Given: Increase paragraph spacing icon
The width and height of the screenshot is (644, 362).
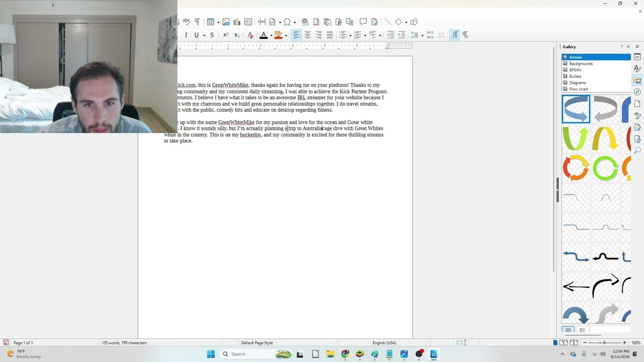Looking at the screenshot, I should (430, 35).
